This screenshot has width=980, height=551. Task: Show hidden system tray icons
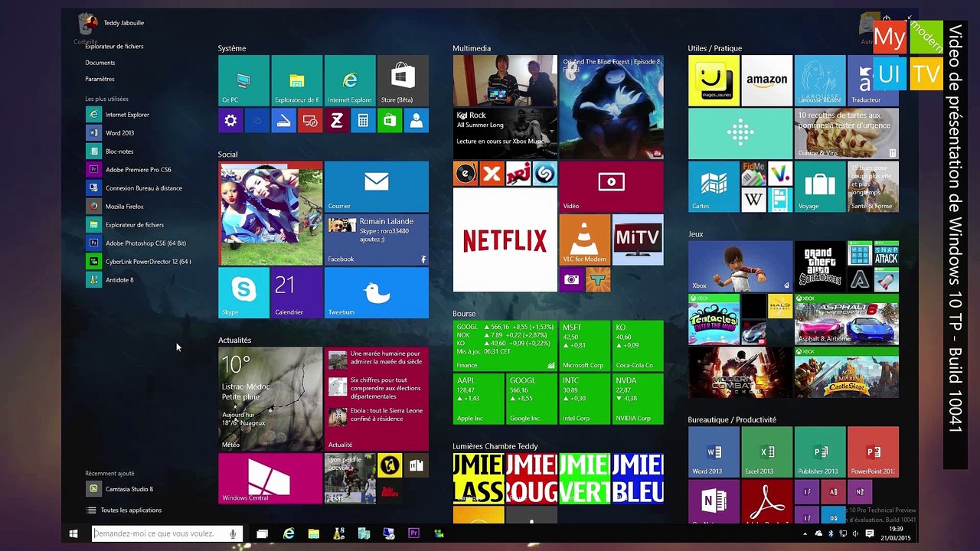tap(805, 533)
